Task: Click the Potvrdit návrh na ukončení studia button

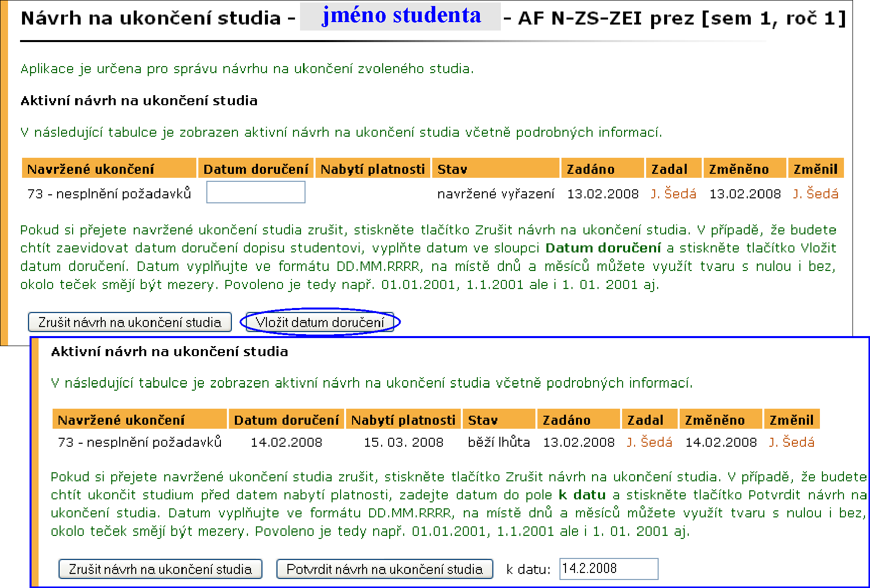Action: (385, 569)
